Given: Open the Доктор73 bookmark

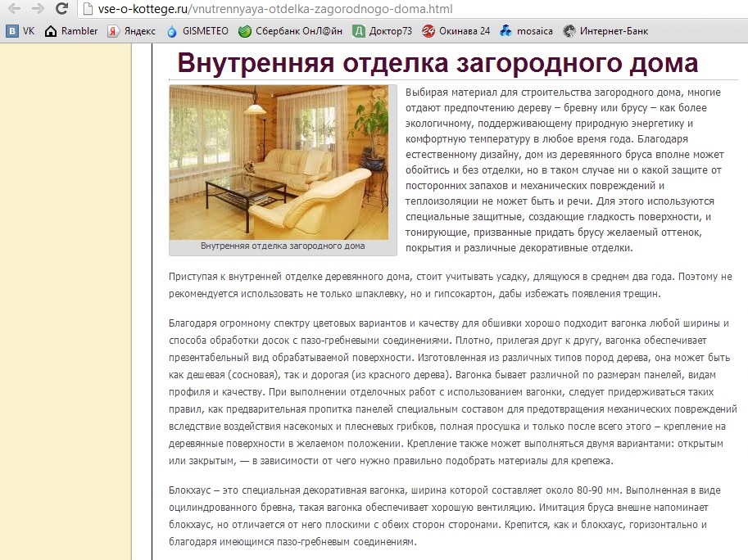Looking at the screenshot, I should pyautogui.click(x=382, y=31).
